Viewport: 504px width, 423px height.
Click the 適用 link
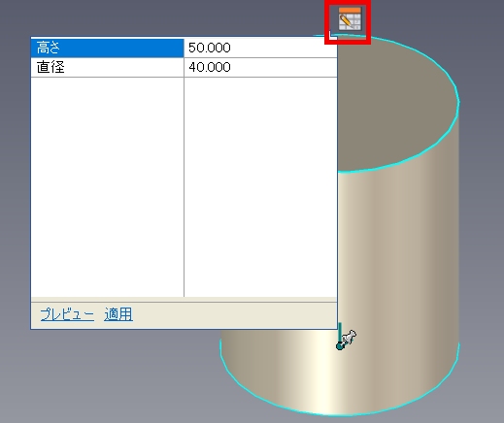coord(118,314)
